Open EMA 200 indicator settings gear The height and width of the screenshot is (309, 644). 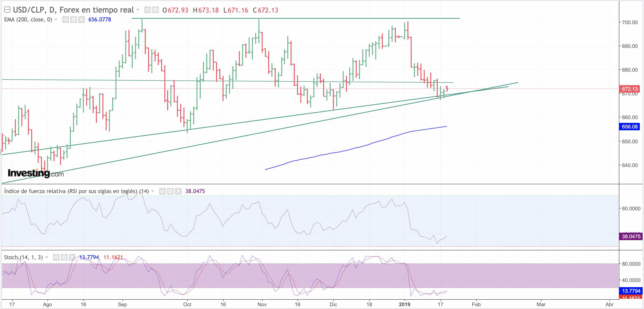point(74,20)
